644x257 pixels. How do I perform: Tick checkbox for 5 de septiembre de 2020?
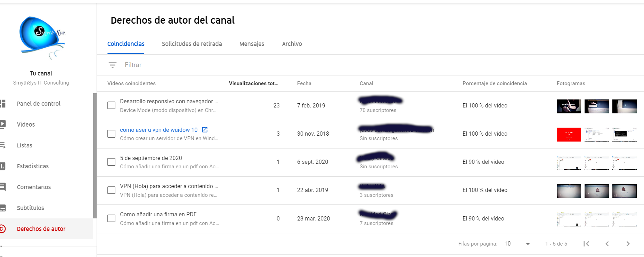[111, 162]
